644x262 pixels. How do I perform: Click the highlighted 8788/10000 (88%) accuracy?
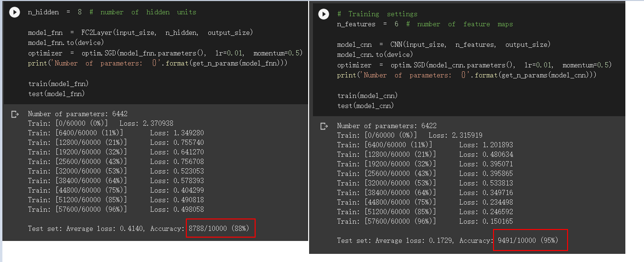[x=220, y=229]
